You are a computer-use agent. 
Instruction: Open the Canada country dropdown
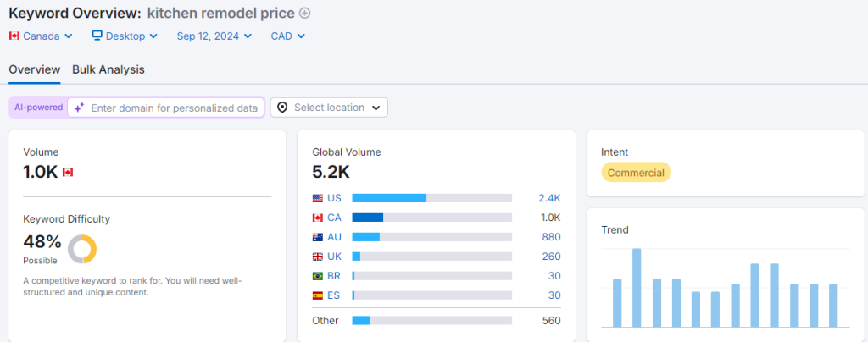tap(41, 36)
